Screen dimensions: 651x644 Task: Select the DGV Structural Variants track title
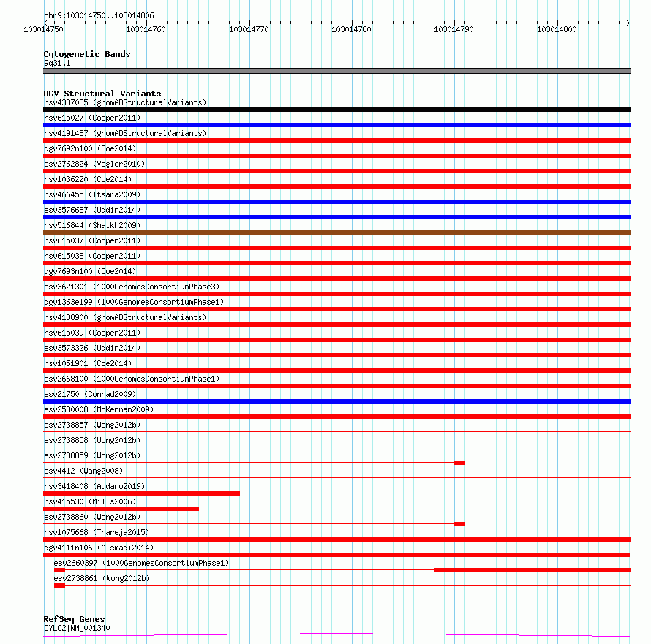(102, 94)
